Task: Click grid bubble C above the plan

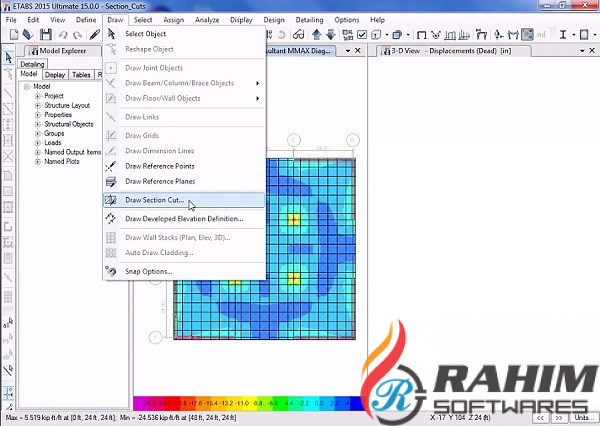Action: [293, 140]
